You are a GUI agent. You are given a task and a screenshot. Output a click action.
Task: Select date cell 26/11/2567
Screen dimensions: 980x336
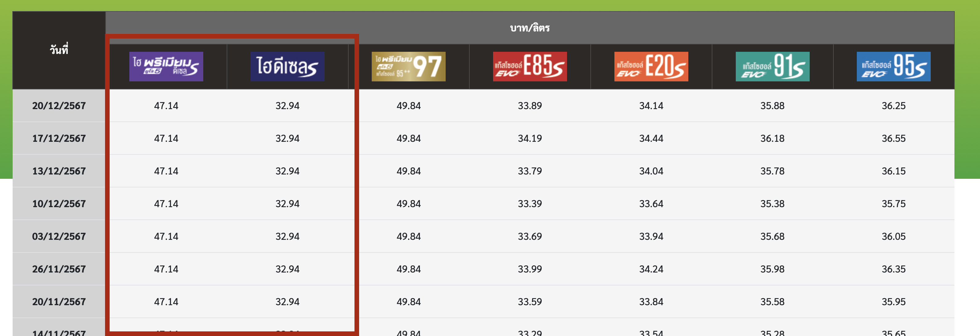coord(59,269)
